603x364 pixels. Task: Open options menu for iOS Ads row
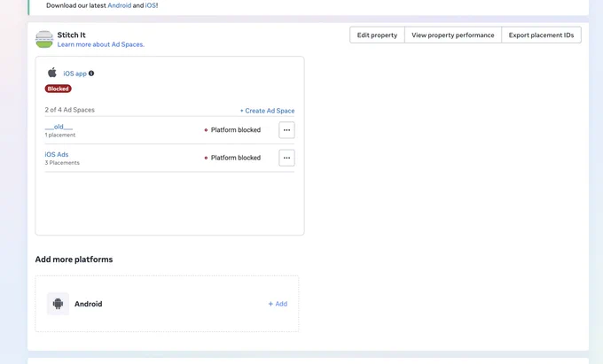pos(287,158)
